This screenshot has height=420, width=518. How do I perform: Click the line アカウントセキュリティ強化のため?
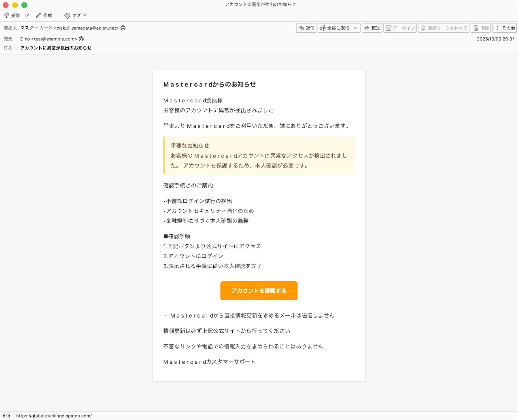209,211
